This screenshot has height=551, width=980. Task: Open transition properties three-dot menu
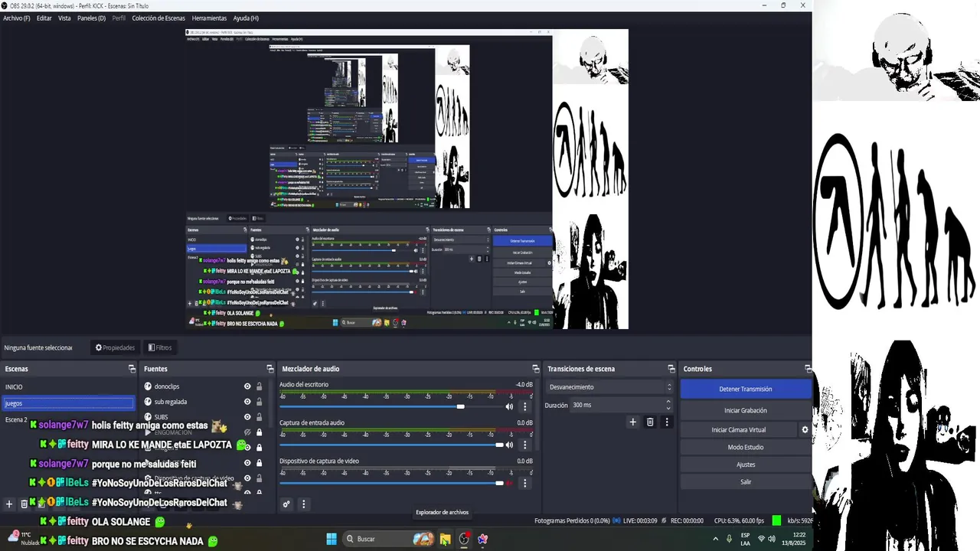coord(667,422)
